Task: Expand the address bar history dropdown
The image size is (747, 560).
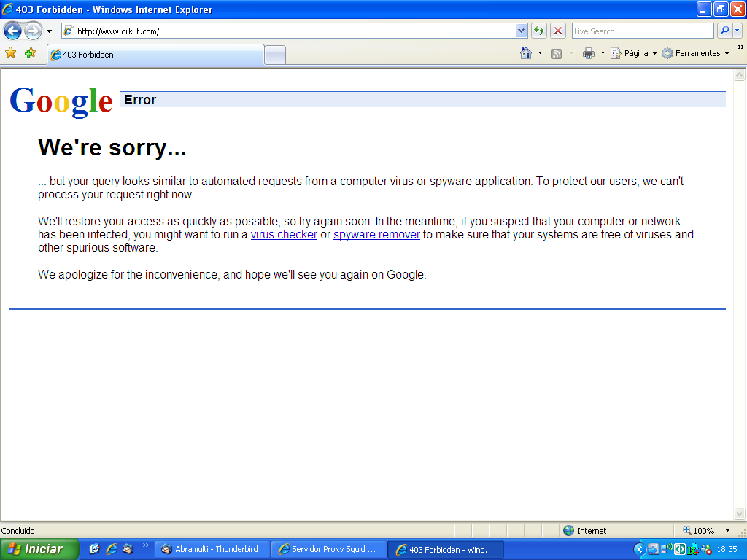Action: click(x=521, y=31)
